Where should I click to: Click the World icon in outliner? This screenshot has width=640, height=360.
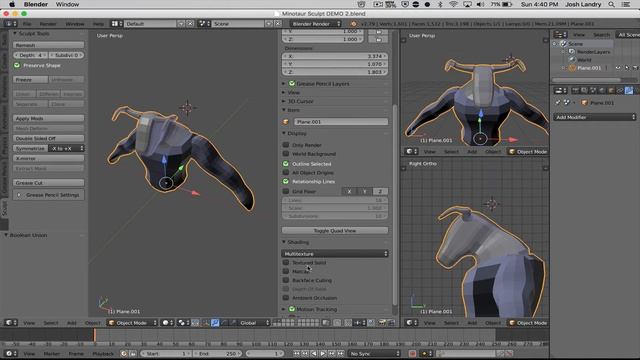point(572,60)
